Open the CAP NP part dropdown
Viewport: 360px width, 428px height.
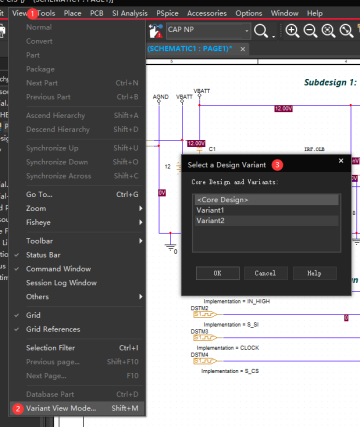[x=247, y=31]
